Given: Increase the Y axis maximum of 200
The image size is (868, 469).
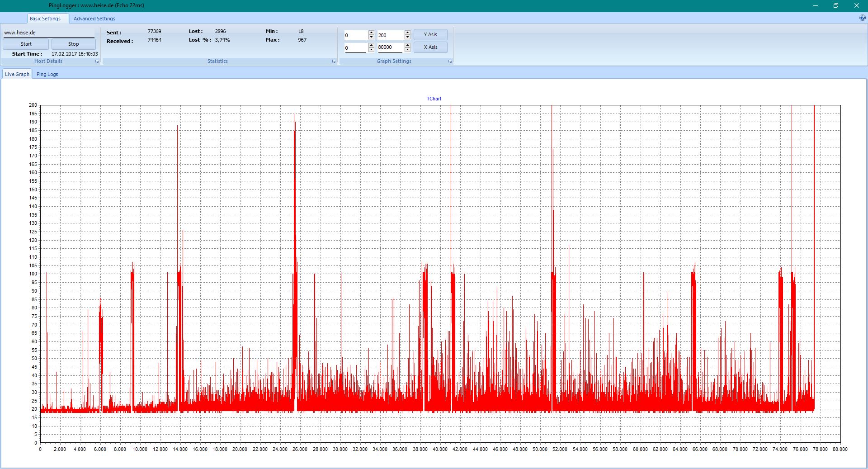Looking at the screenshot, I should [x=407, y=33].
